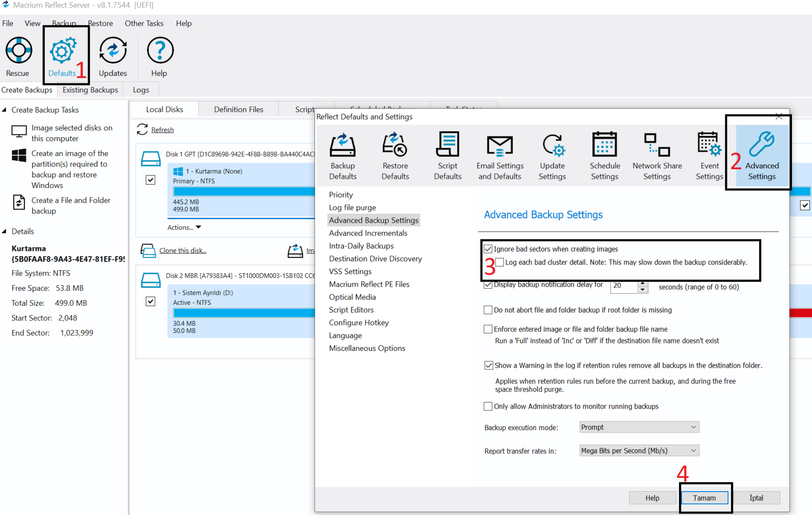
Task: Select the Sistem Ayrıldı (D:) usage bar
Action: [244, 313]
